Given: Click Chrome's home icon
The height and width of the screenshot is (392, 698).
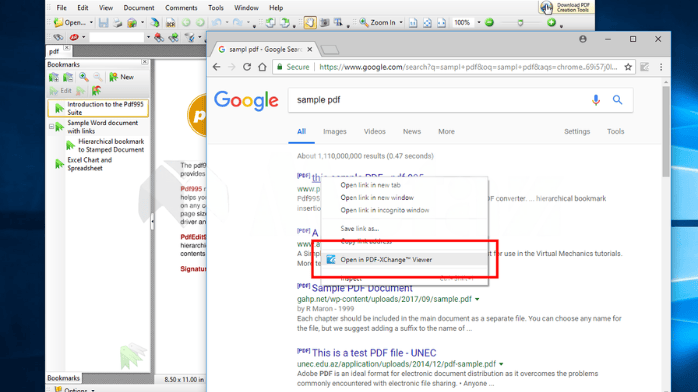Looking at the screenshot, I should (x=262, y=67).
